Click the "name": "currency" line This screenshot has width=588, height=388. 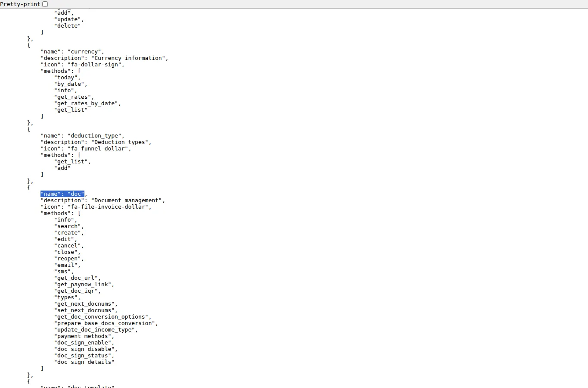click(x=72, y=52)
